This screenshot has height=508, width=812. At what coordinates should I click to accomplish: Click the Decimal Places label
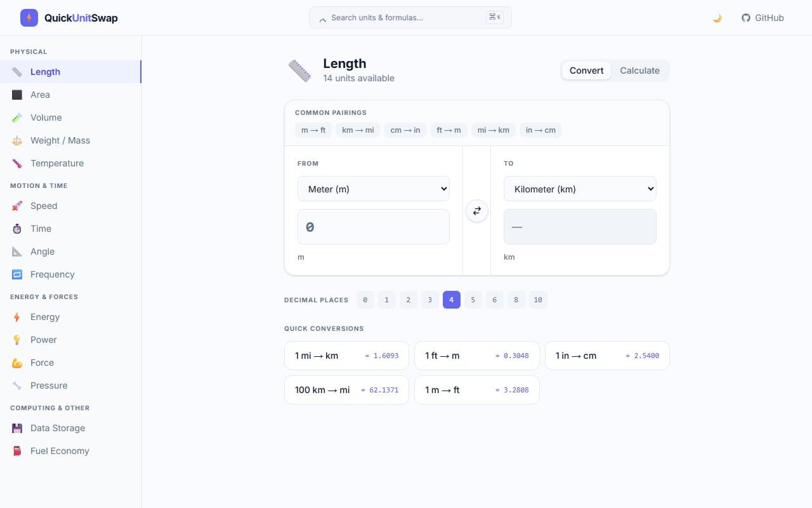[316, 300]
